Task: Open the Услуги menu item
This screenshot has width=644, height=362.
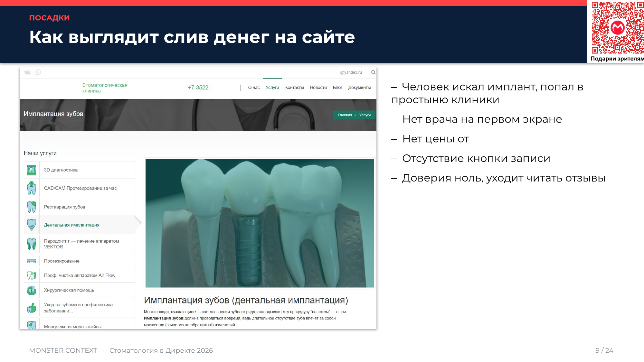Action: point(272,88)
